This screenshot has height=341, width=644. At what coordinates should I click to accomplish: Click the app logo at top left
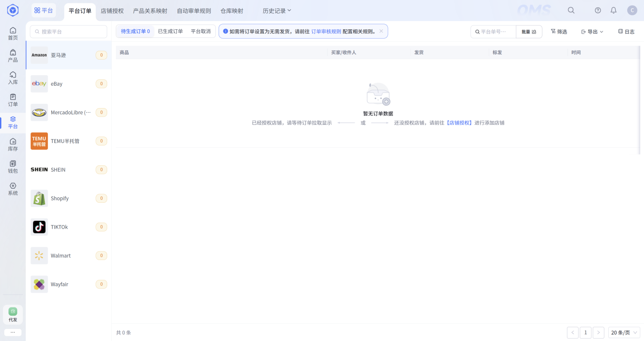(13, 10)
